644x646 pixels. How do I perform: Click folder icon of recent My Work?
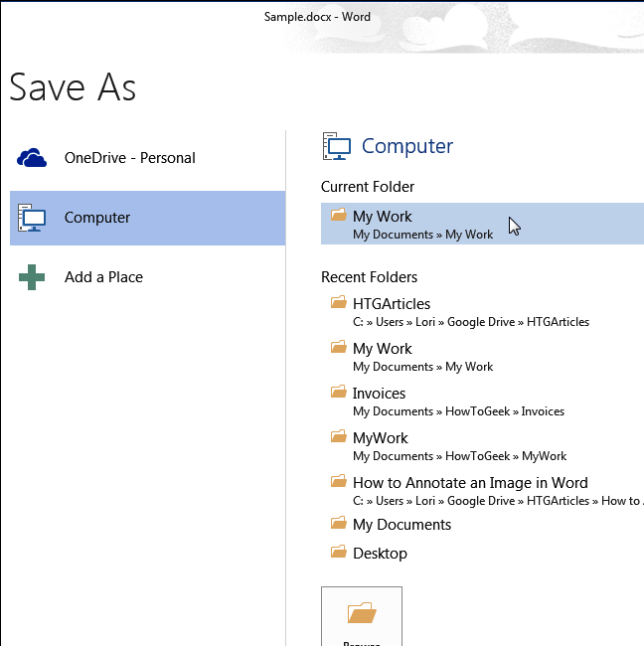339,347
